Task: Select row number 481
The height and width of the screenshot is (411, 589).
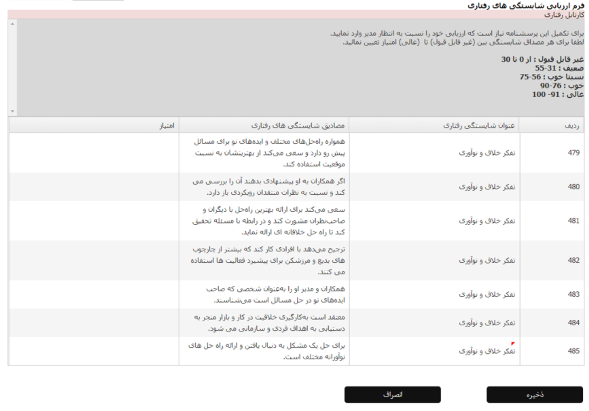Action: pos(574,221)
